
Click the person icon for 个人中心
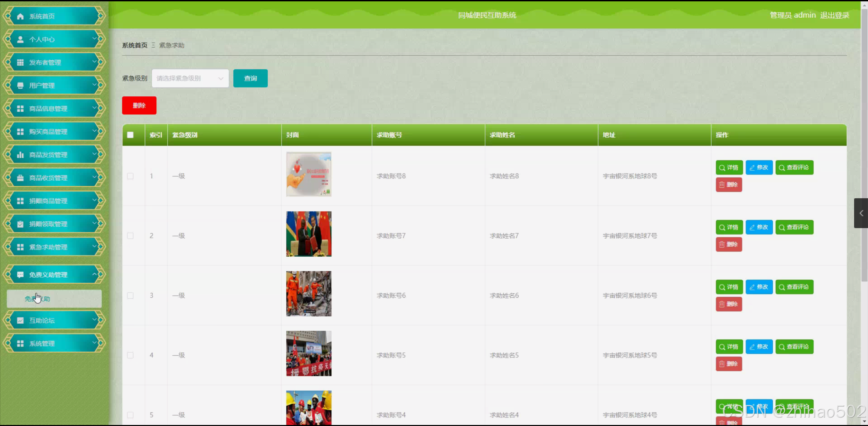tap(20, 39)
